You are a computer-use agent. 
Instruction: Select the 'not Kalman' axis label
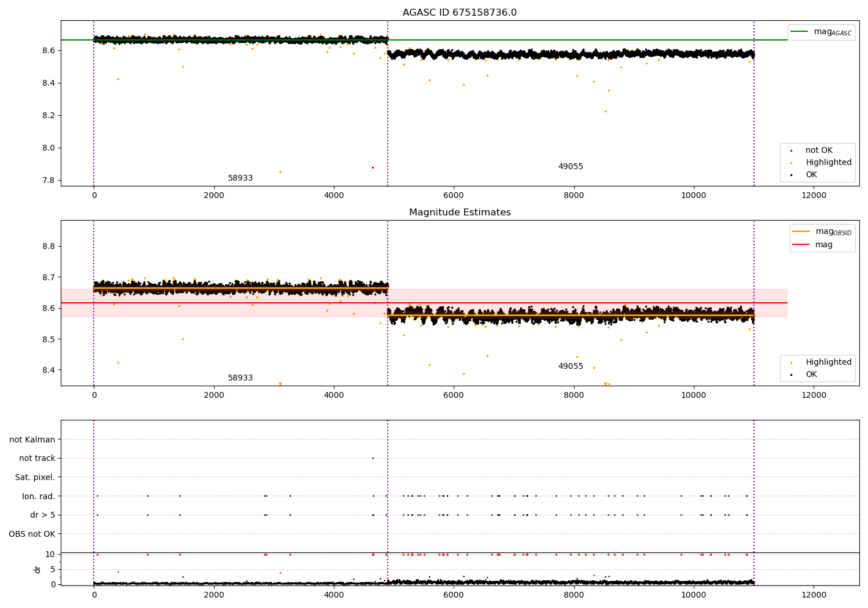click(32, 440)
